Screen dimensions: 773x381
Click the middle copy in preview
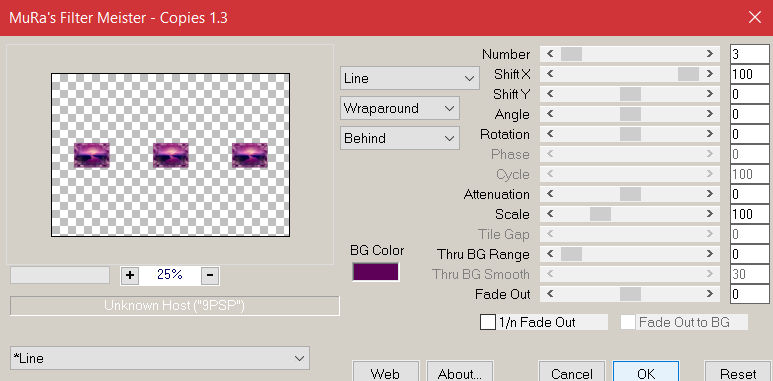click(x=171, y=155)
